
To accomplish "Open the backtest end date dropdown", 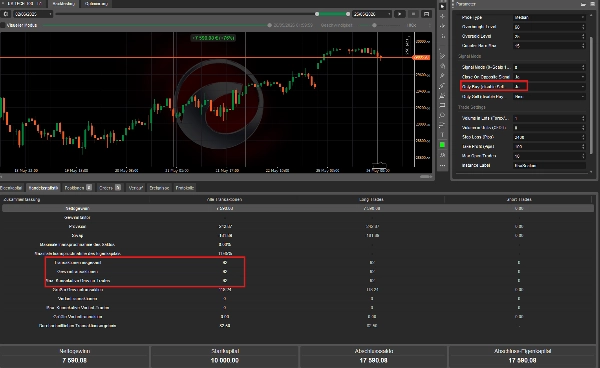I will point(372,14).
